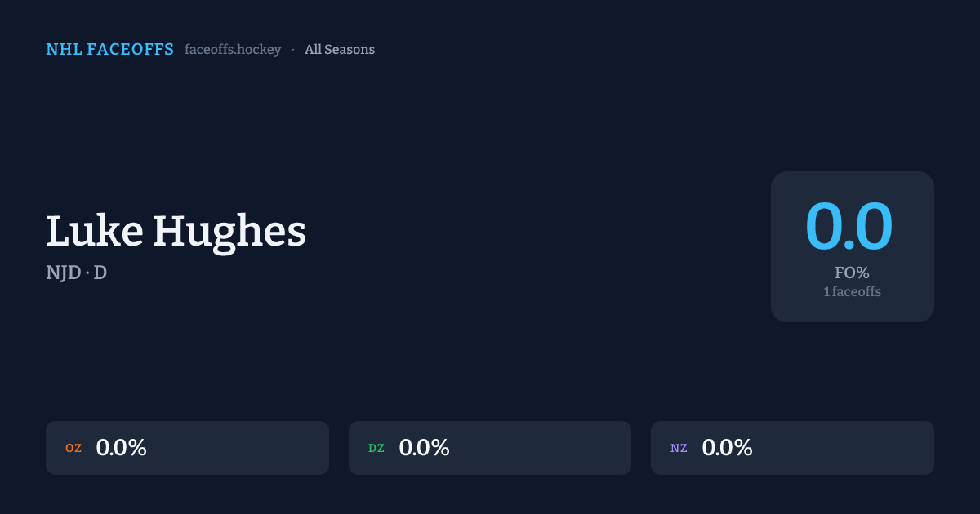Click the 1 faceoffs count text

tap(852, 291)
